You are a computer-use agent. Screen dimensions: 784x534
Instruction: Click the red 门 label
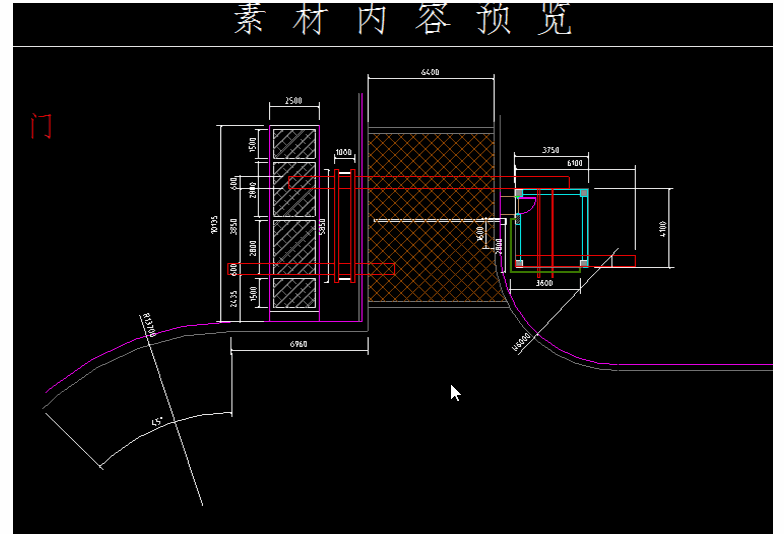[41, 127]
